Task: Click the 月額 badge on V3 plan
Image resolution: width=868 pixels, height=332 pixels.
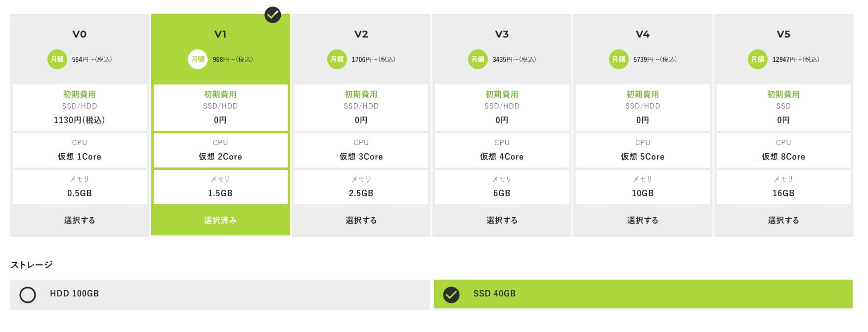Action: point(478,59)
